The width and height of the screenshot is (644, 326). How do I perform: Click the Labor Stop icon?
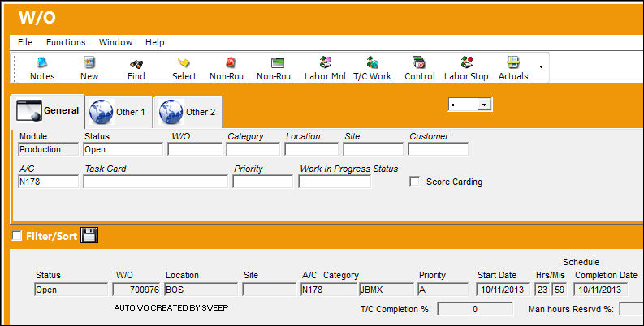pyautogui.click(x=467, y=62)
